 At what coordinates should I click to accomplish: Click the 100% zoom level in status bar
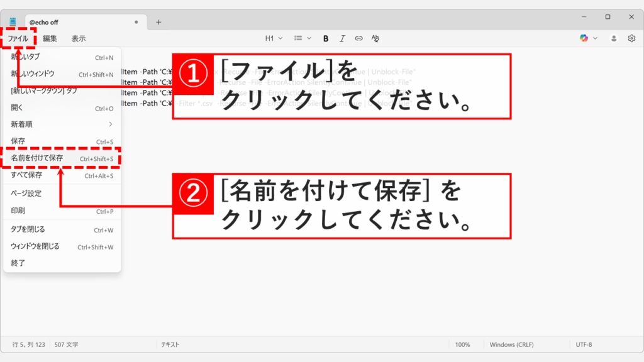[x=462, y=344]
